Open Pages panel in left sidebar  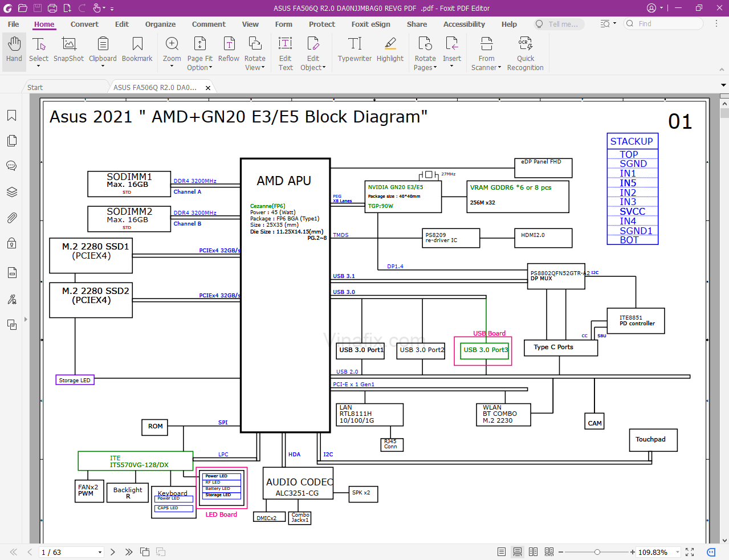pyautogui.click(x=11, y=141)
